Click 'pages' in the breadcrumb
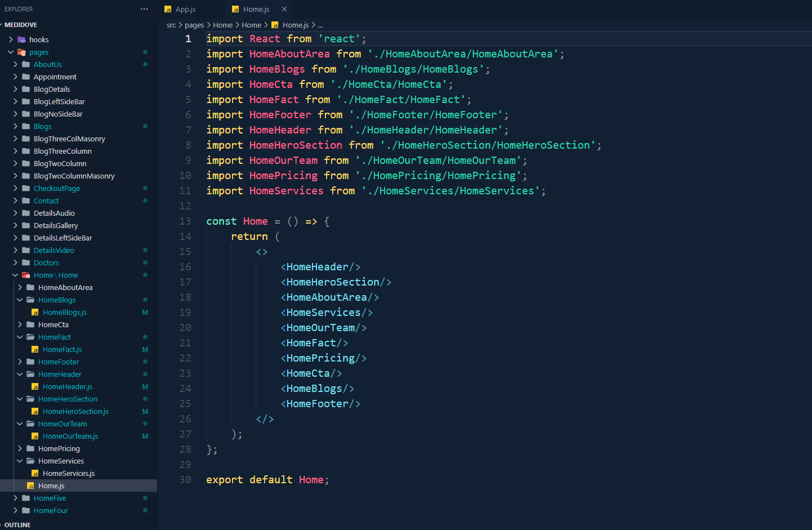The height and width of the screenshot is (530, 812). [194, 25]
